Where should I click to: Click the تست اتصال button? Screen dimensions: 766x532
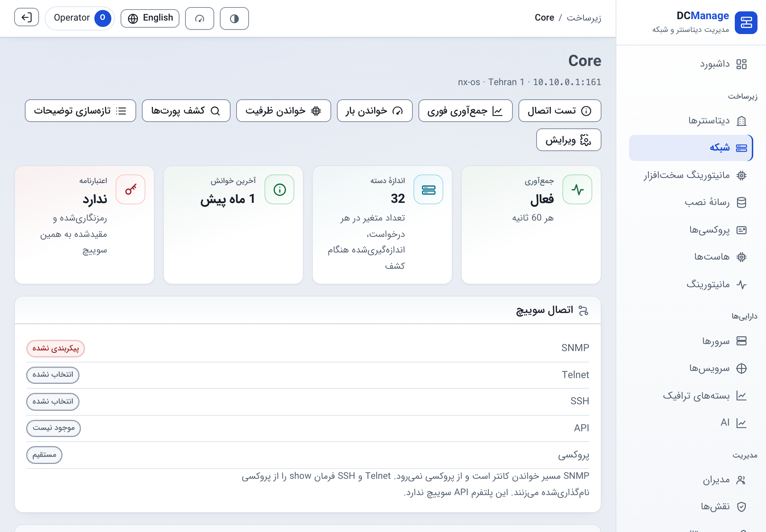[x=560, y=111]
